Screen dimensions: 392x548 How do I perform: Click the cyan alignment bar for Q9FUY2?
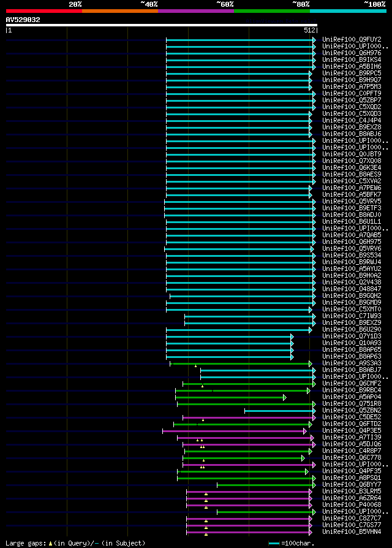241,40
